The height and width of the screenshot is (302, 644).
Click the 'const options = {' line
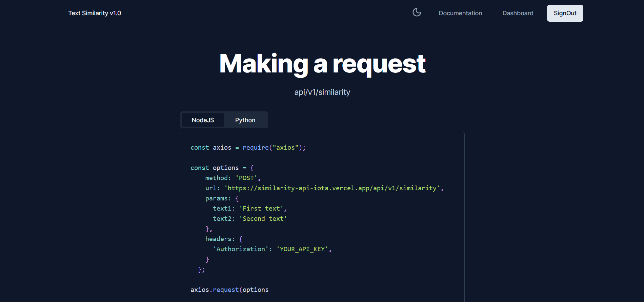pyautogui.click(x=222, y=168)
